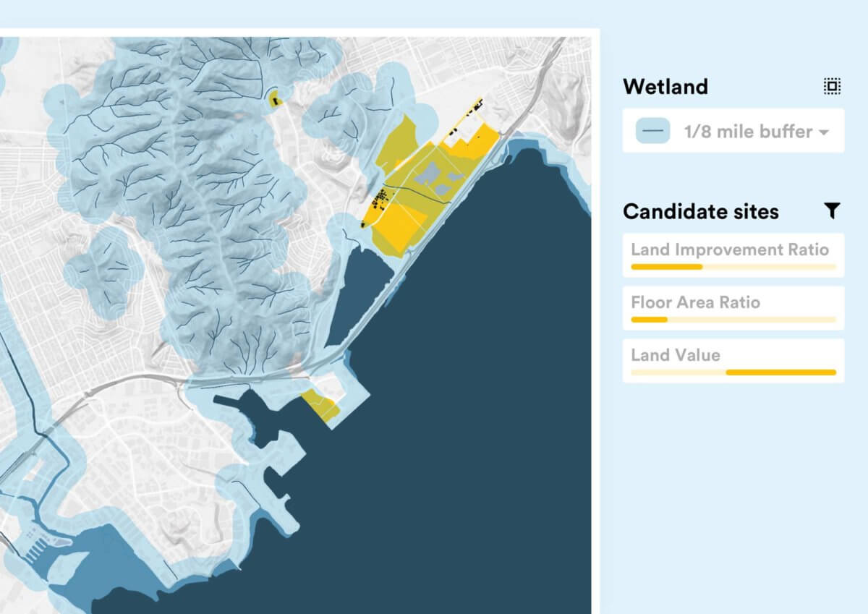Viewport: 868px width, 614px height.
Task: Select the small yellow site by the southern harbor
Action: point(320,402)
